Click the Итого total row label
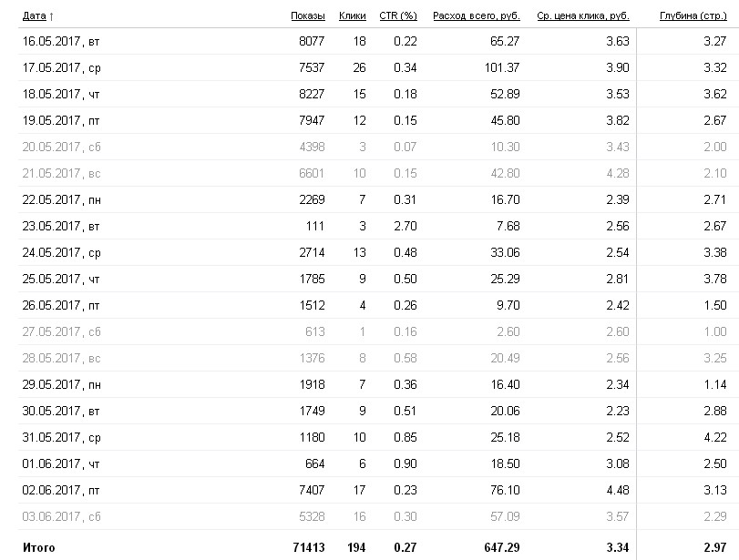This screenshot has height=560, width=739. point(38,547)
